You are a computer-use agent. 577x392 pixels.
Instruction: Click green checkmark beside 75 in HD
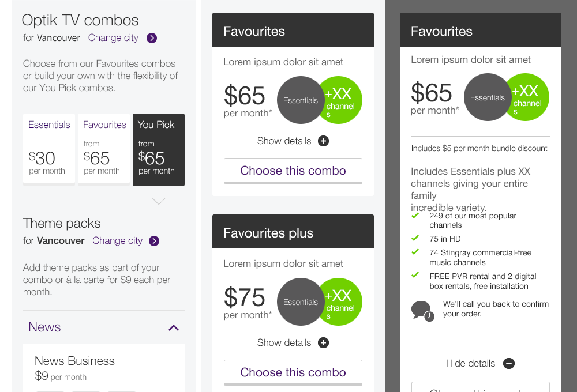pyautogui.click(x=415, y=238)
